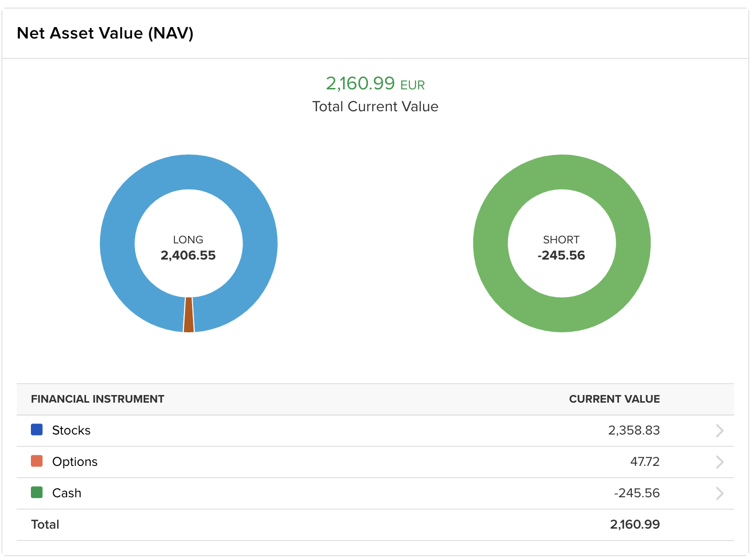Select the Stocks instrument label
The width and height of the screenshot is (754, 560).
tap(71, 430)
